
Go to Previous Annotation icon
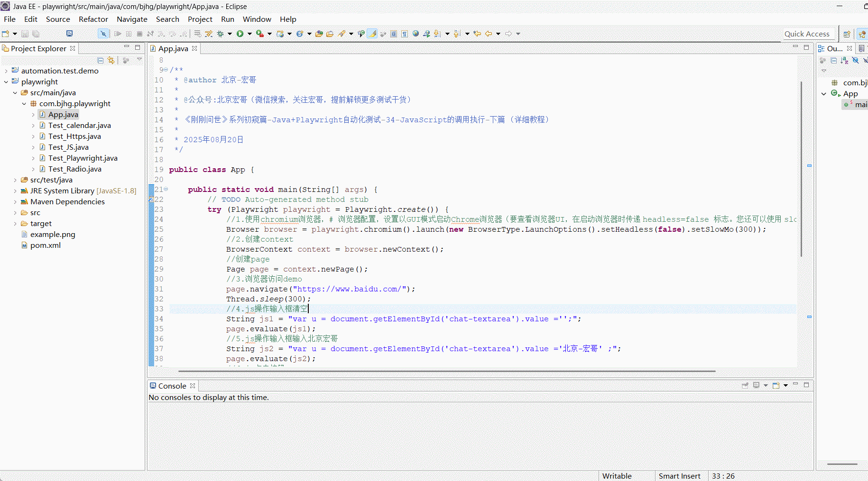(x=457, y=34)
